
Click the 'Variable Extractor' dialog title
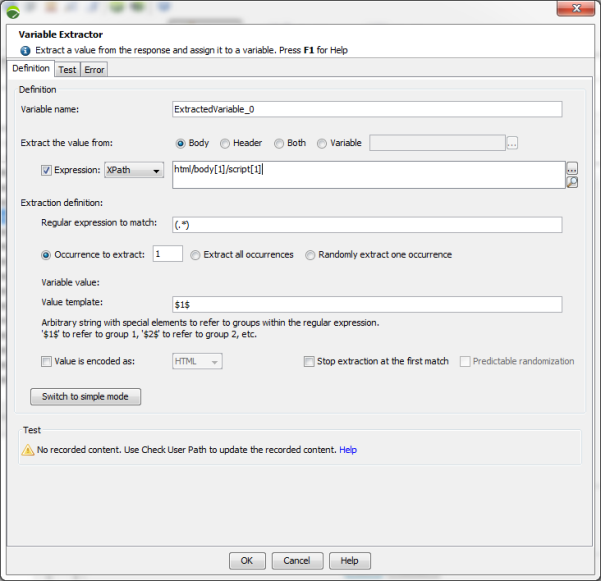[x=61, y=34]
